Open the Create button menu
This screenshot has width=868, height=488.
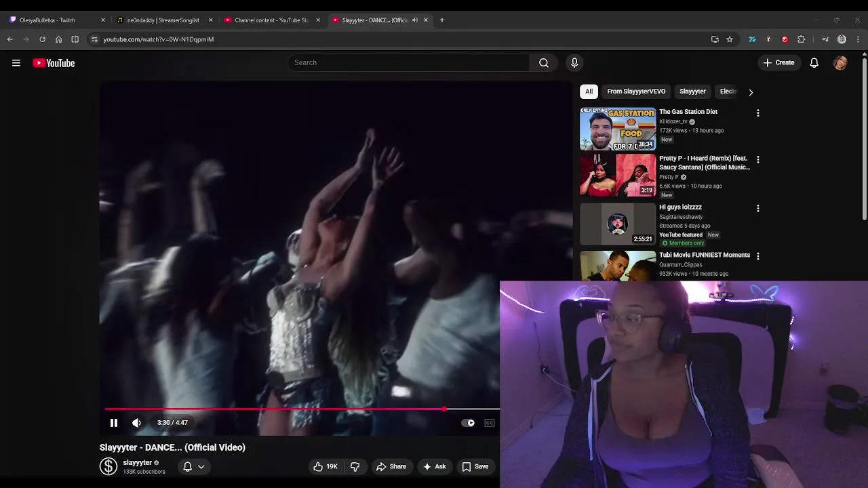coord(778,63)
